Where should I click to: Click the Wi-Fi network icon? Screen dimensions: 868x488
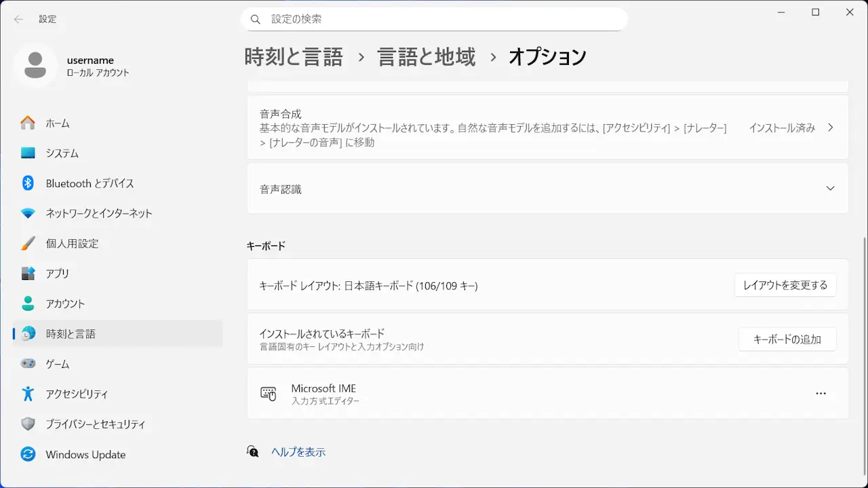(28, 213)
